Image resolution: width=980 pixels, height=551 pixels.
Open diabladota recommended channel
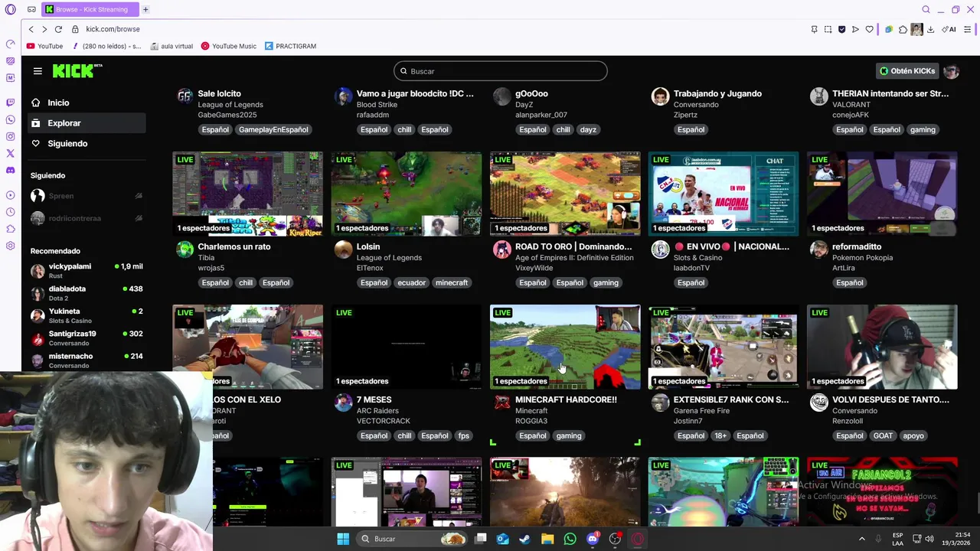click(x=86, y=293)
